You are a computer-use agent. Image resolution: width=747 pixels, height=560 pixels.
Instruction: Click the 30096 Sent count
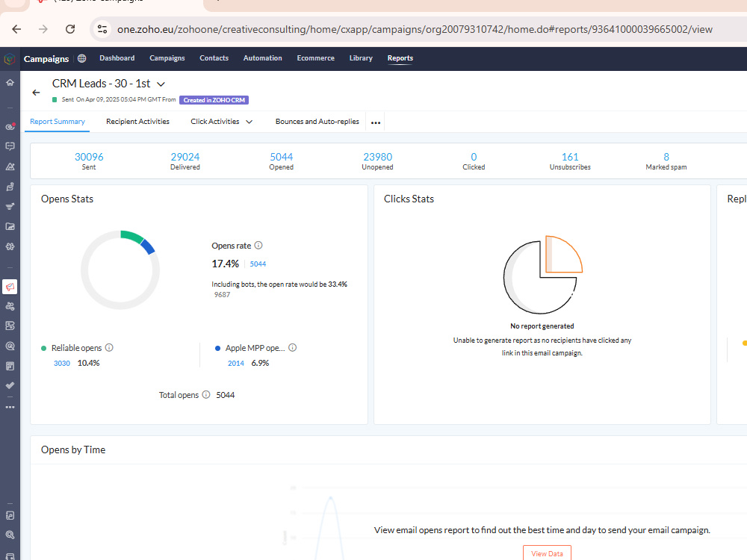coord(89,157)
